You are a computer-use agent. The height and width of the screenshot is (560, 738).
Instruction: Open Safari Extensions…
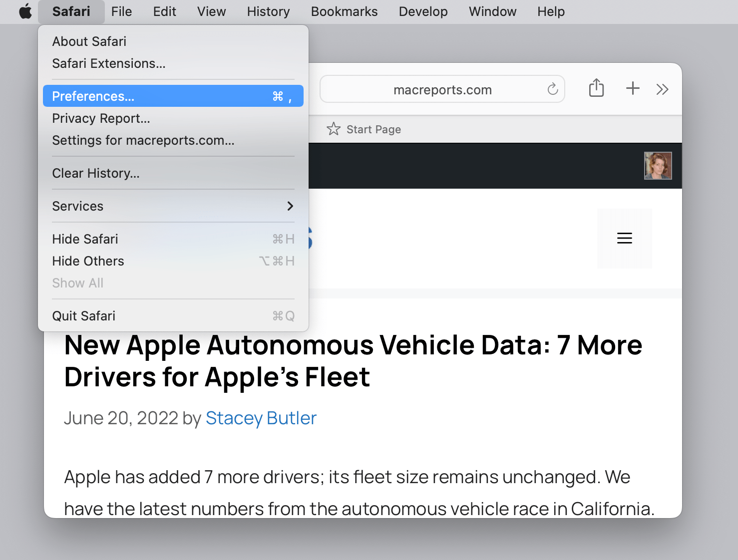coord(173,63)
